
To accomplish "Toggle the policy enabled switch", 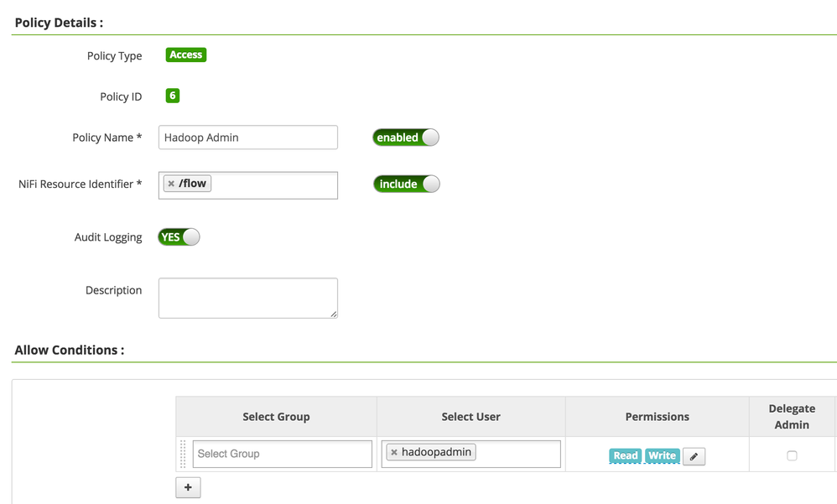I will pos(406,138).
